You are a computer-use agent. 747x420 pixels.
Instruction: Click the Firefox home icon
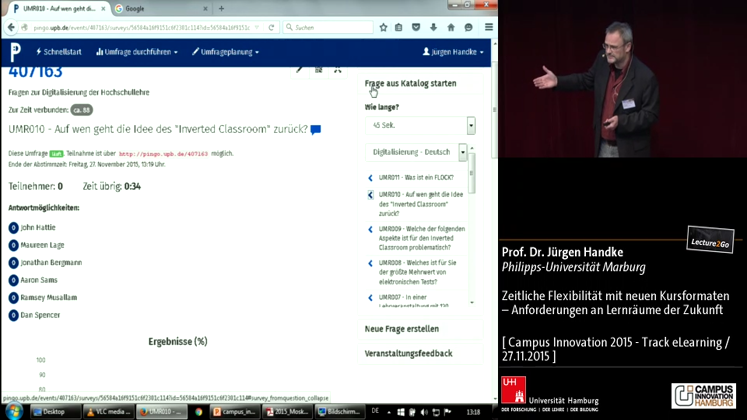click(451, 27)
